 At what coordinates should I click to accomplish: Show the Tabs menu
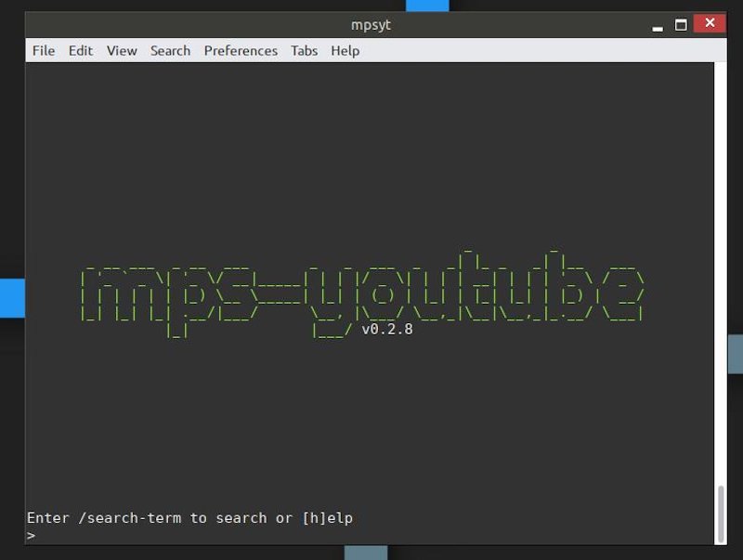[304, 51]
